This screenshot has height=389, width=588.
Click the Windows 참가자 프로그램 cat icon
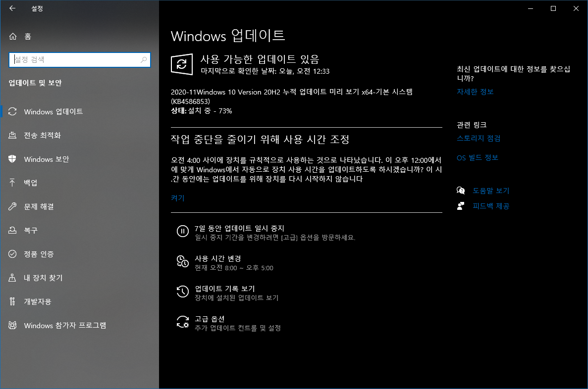[x=12, y=325]
